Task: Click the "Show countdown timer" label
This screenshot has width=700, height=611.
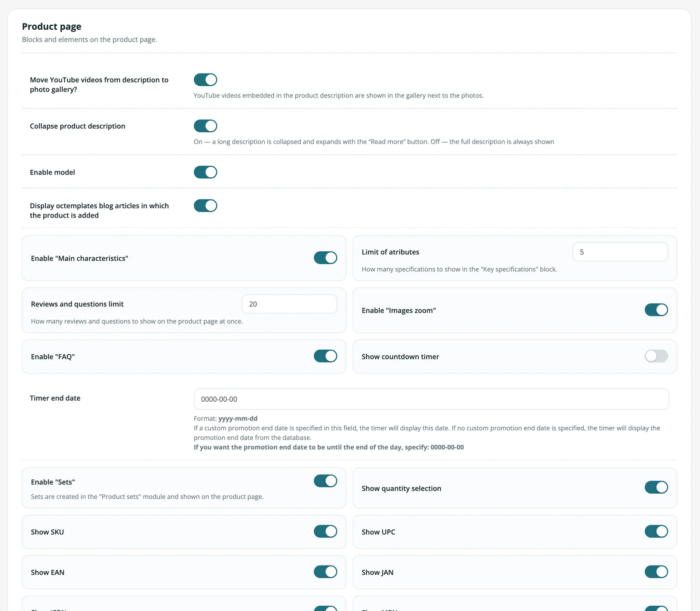Action: click(x=400, y=357)
